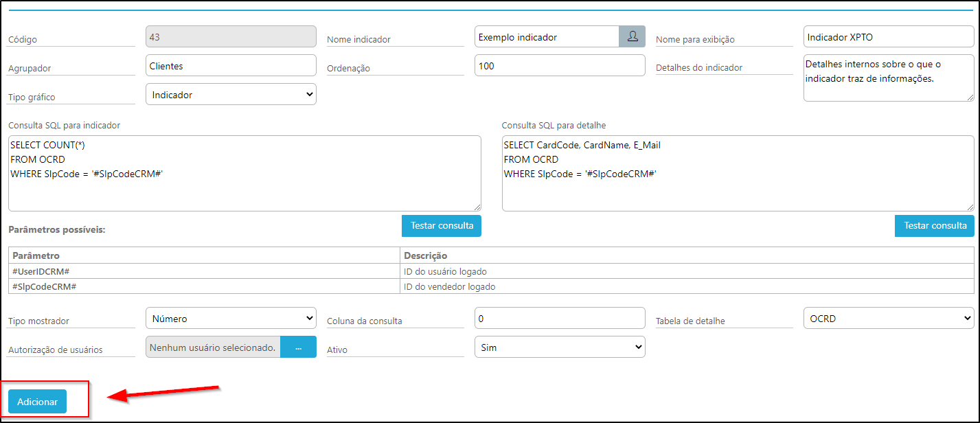
Task: Click the Adicionar button
Action: pos(38,402)
